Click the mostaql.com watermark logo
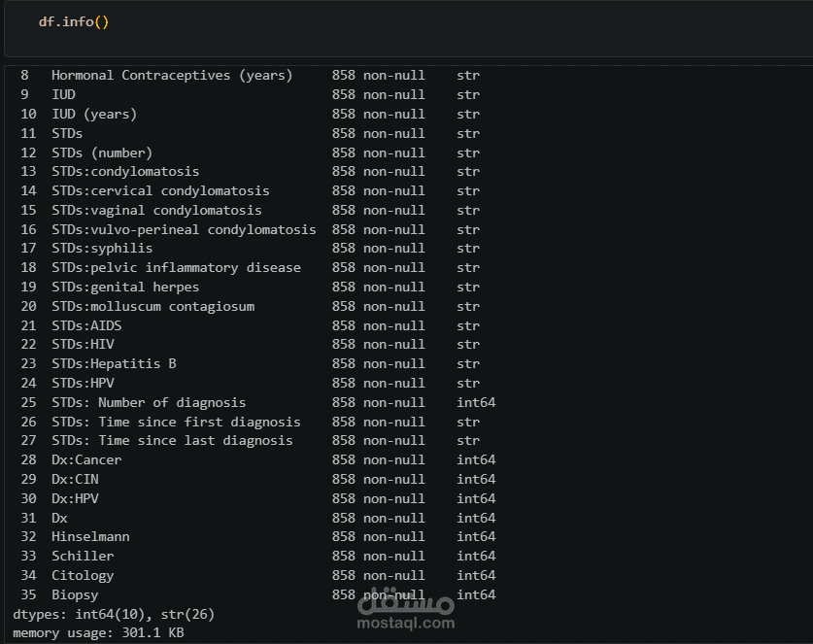The width and height of the screenshot is (813, 644). pyautogui.click(x=405, y=610)
